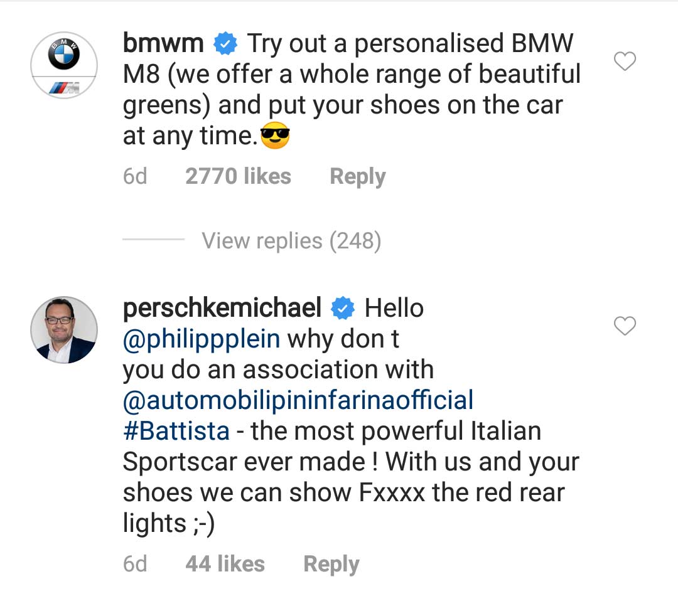
Task: Click the 6d timestamp under the perschkemichael comment
Action: 135,564
